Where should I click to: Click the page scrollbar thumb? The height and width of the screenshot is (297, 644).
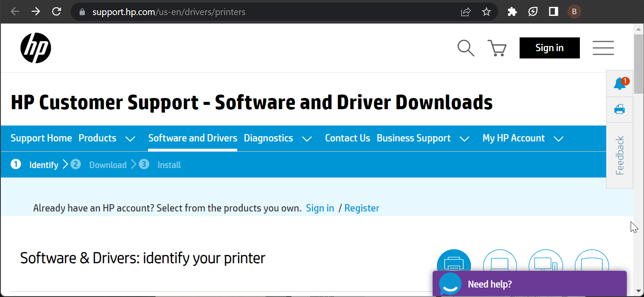[639, 65]
